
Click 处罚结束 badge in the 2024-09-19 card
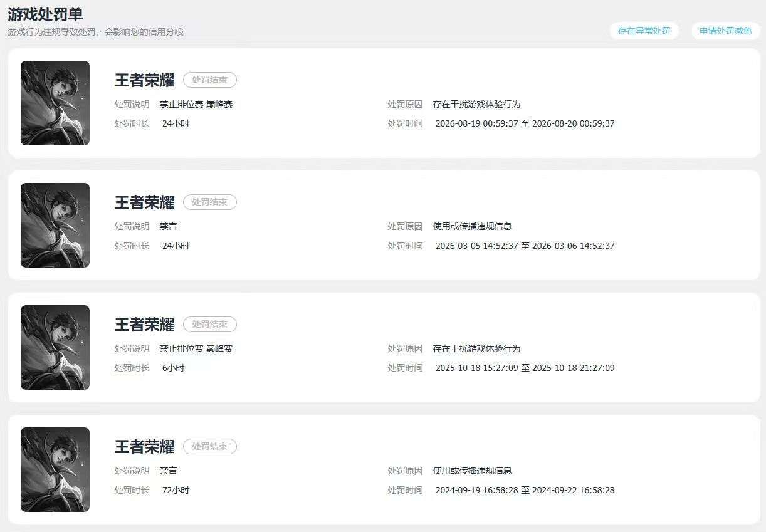click(x=210, y=446)
